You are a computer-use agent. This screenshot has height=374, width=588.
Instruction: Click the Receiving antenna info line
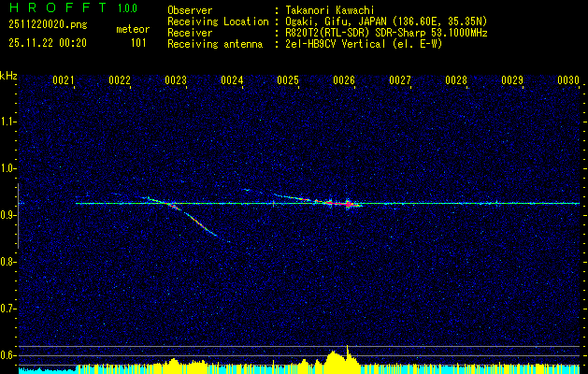305,44
